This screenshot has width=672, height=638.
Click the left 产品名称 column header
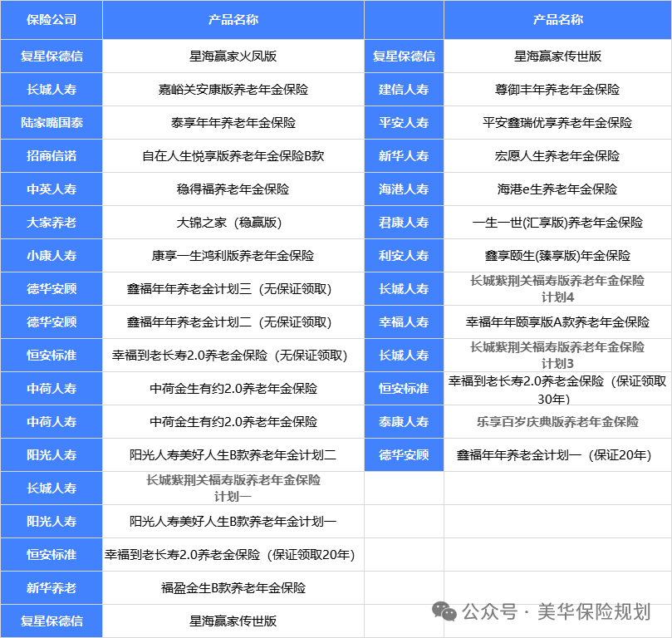(233, 21)
